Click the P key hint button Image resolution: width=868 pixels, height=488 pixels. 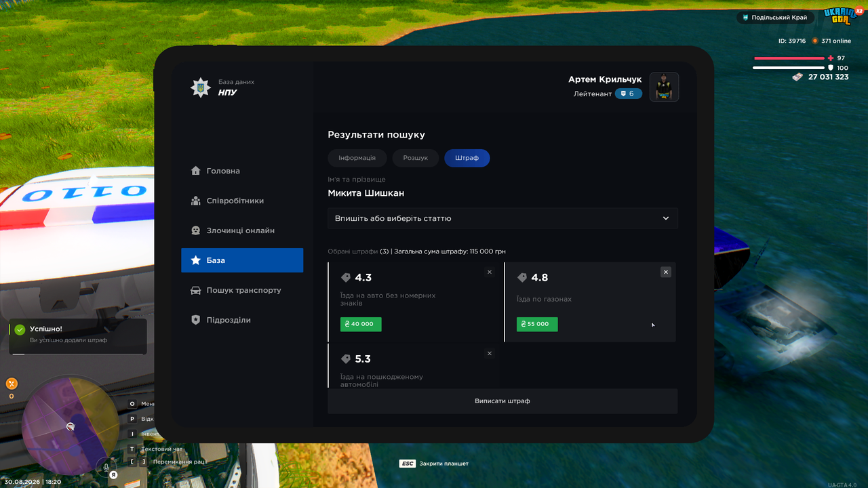coord(132,419)
